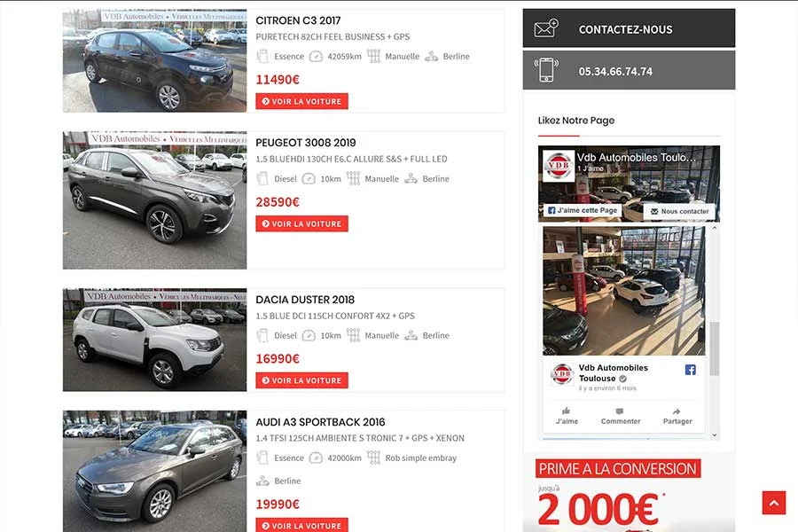The height and width of the screenshot is (532, 798).
Task: Open the white Dacia Duster photo thumbnail
Action: (x=154, y=340)
